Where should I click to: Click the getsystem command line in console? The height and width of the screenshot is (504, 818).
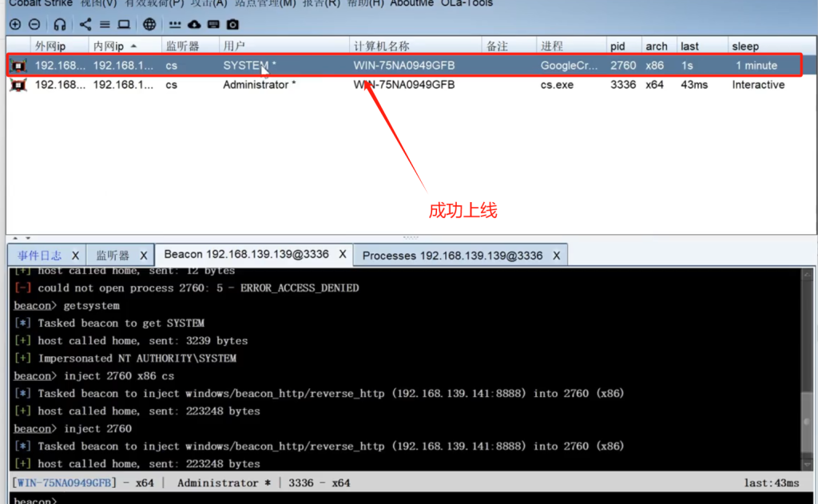point(67,306)
